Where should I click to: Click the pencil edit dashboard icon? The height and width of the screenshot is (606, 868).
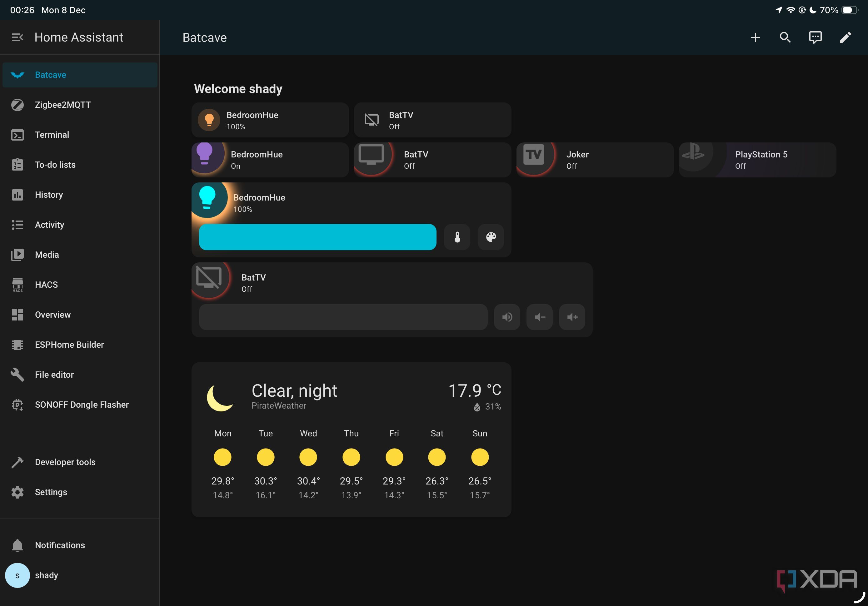tap(845, 37)
